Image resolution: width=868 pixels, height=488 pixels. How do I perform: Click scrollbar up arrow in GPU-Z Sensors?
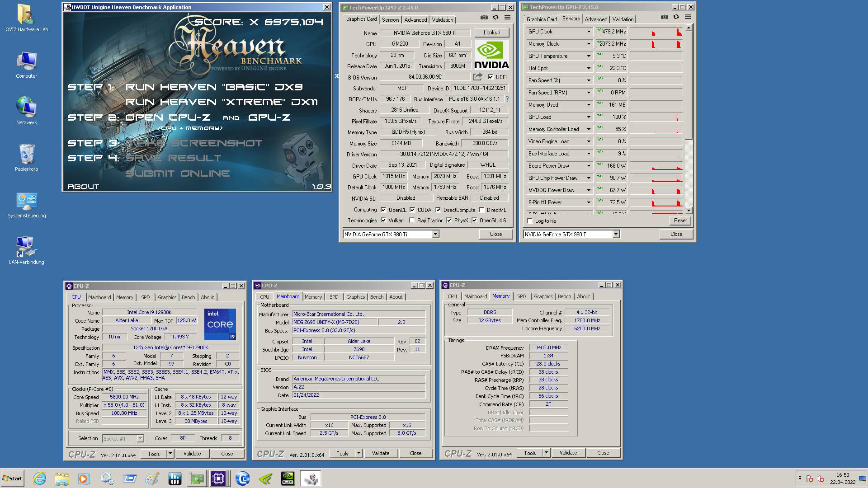coord(689,28)
